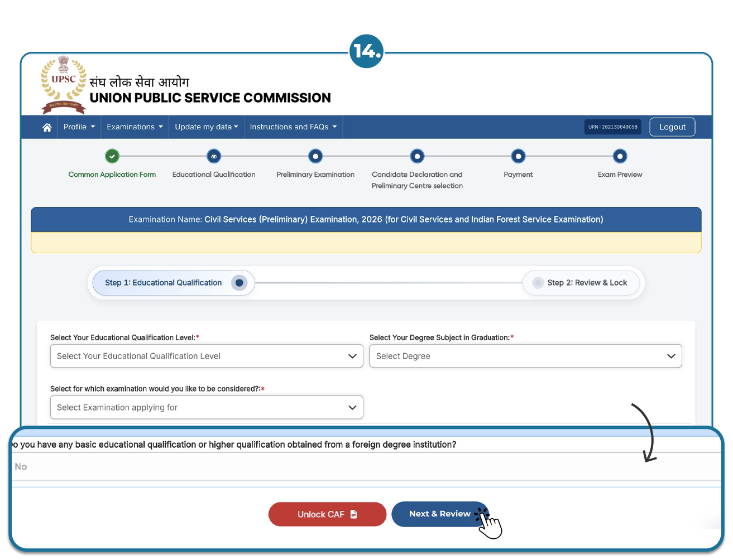The width and height of the screenshot is (733, 560).
Task: Click the Next & Review button
Action: pos(439,514)
